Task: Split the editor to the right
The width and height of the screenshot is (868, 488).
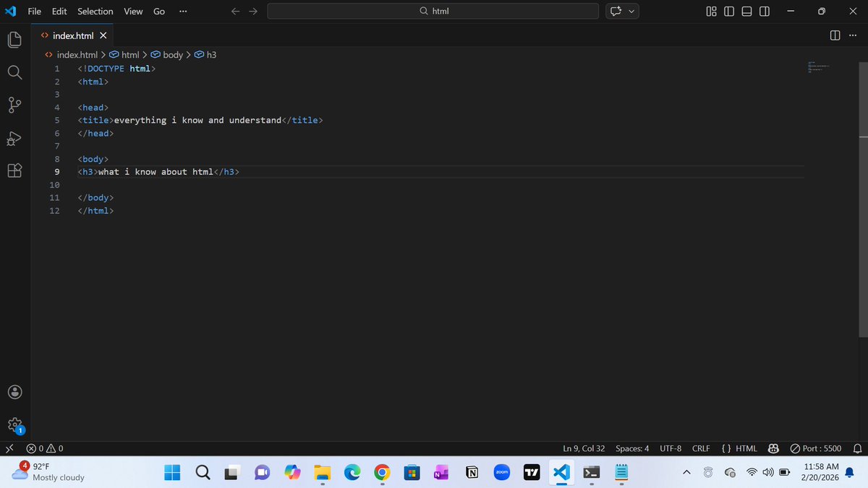Action: (x=835, y=35)
